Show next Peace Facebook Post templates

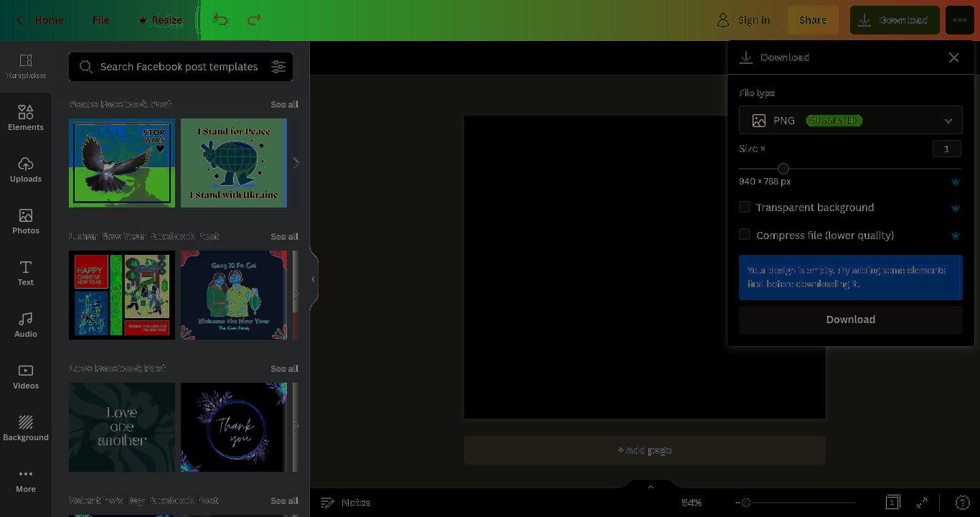click(296, 163)
